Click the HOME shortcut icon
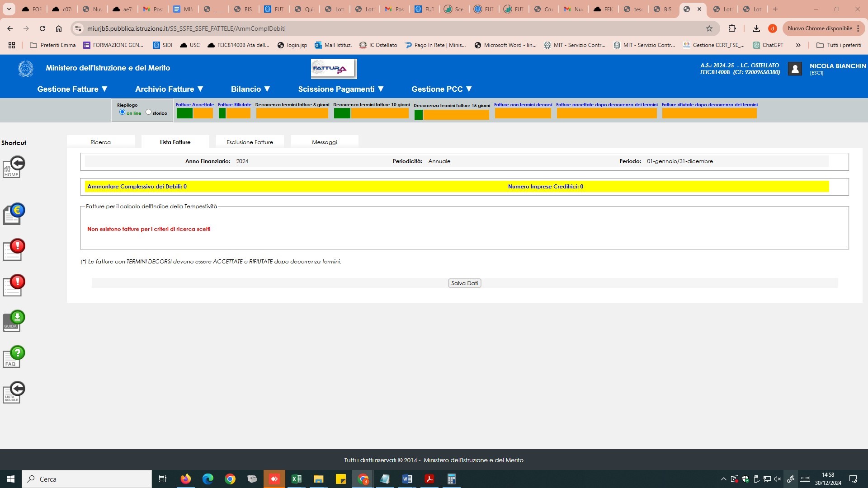This screenshot has width=868, height=488. click(14, 167)
